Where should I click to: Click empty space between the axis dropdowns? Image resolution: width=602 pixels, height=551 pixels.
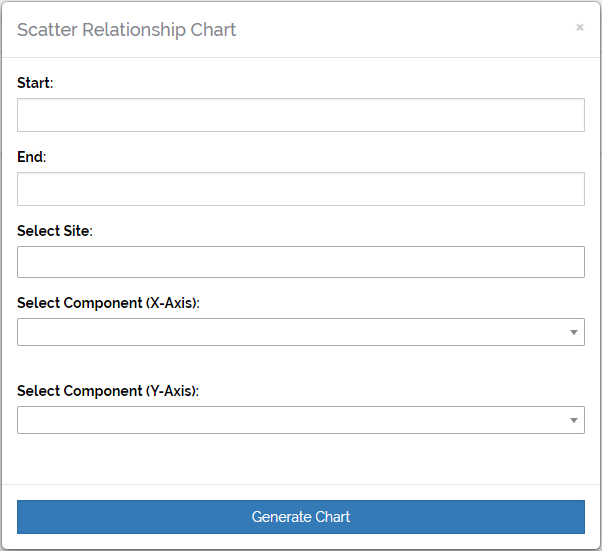coord(300,364)
